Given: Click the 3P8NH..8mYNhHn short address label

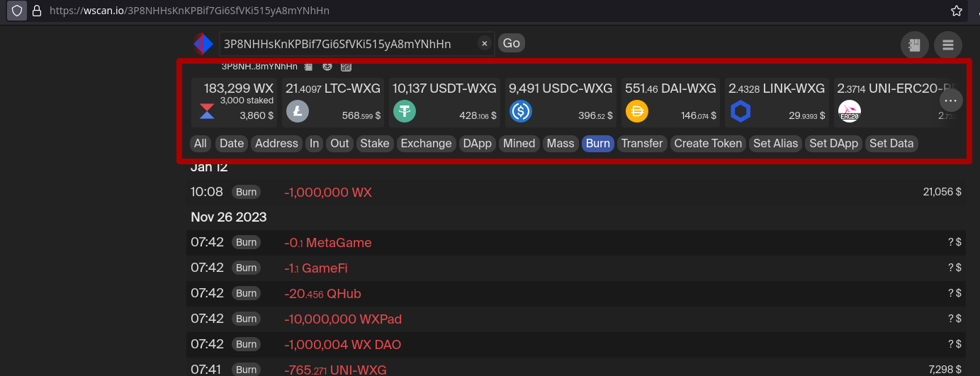Looking at the screenshot, I should [x=260, y=67].
